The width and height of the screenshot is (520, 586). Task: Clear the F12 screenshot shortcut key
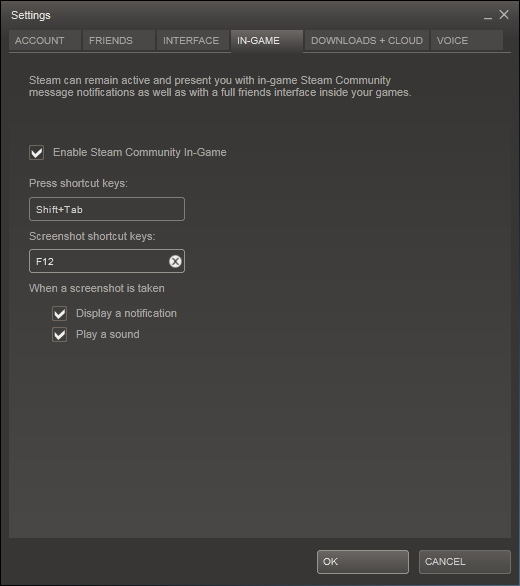(x=175, y=261)
